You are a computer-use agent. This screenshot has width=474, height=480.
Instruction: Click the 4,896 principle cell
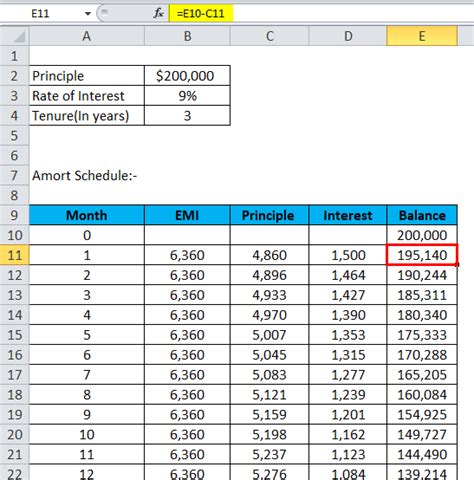[x=269, y=275]
